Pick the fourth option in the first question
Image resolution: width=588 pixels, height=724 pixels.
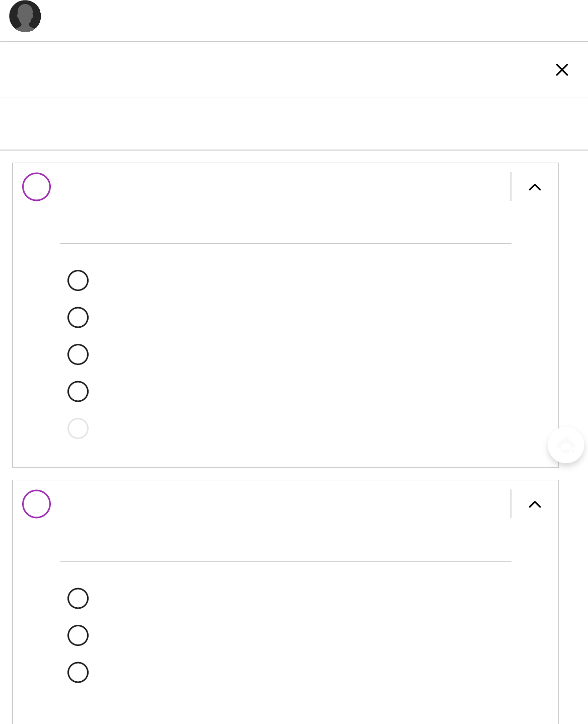coord(78,392)
